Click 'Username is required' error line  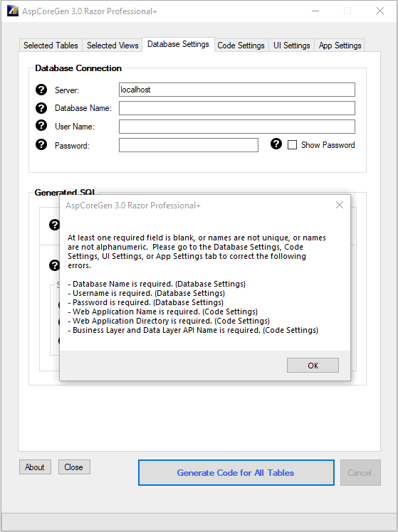tap(147, 293)
